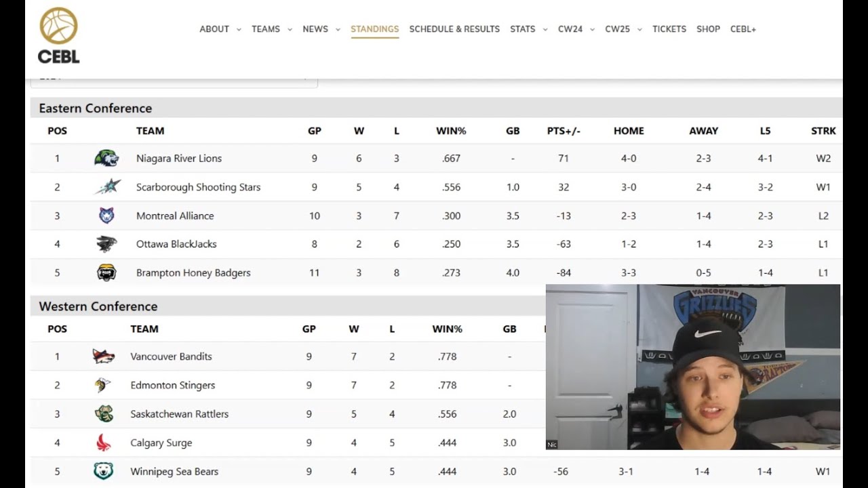This screenshot has width=868, height=488.
Task: Open the CEBL+ nav item
Action: 743,29
